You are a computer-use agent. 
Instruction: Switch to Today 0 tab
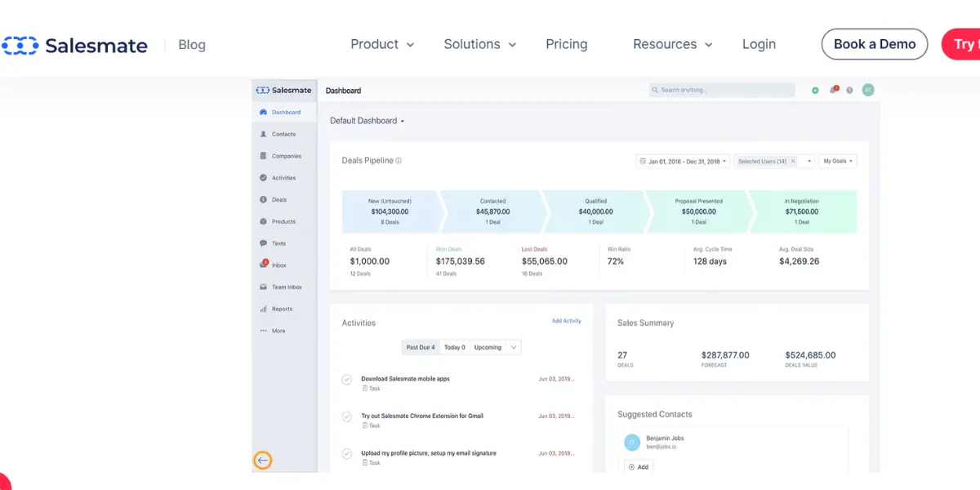[455, 347]
